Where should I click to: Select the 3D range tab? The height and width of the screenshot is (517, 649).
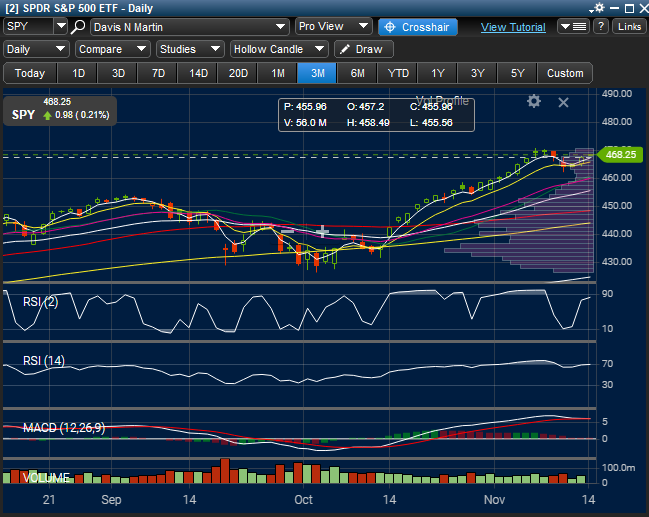[118, 73]
